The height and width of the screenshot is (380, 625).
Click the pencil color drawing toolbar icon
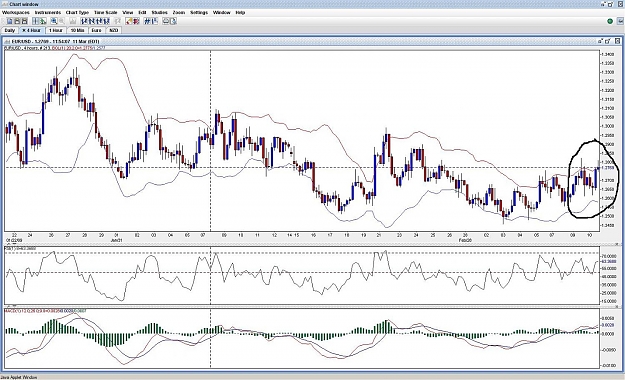[x=128, y=21]
